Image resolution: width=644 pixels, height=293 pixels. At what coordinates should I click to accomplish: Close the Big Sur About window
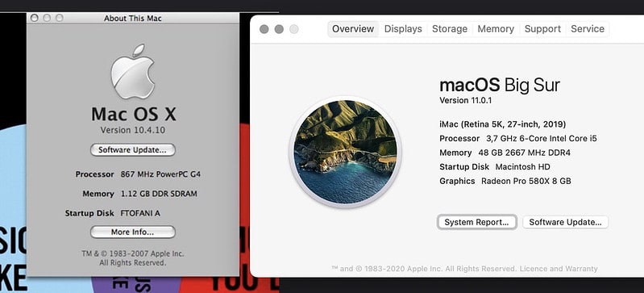click(x=264, y=29)
